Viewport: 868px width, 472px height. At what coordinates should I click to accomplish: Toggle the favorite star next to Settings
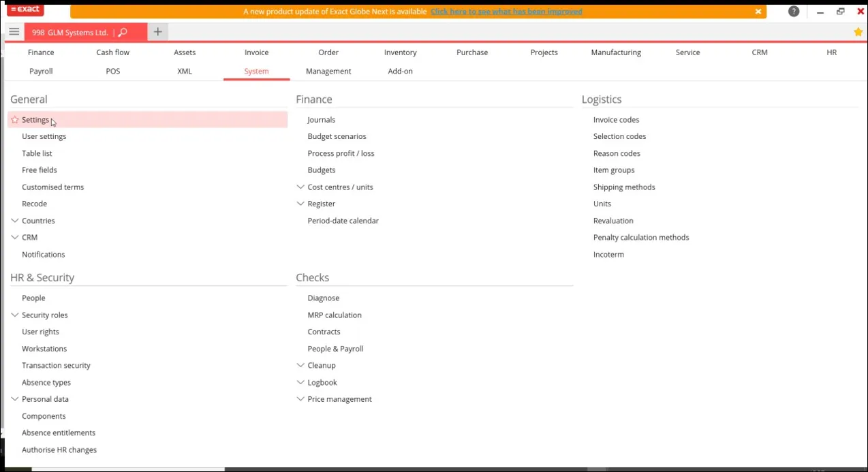point(14,120)
